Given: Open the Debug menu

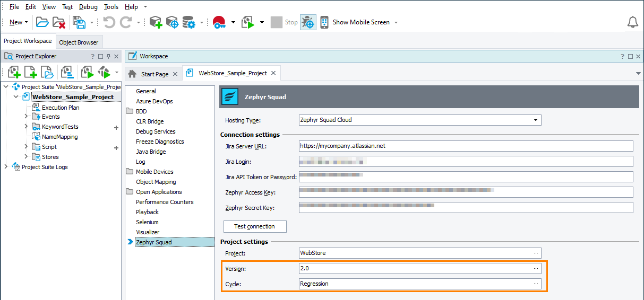Looking at the screenshot, I should (x=88, y=7).
